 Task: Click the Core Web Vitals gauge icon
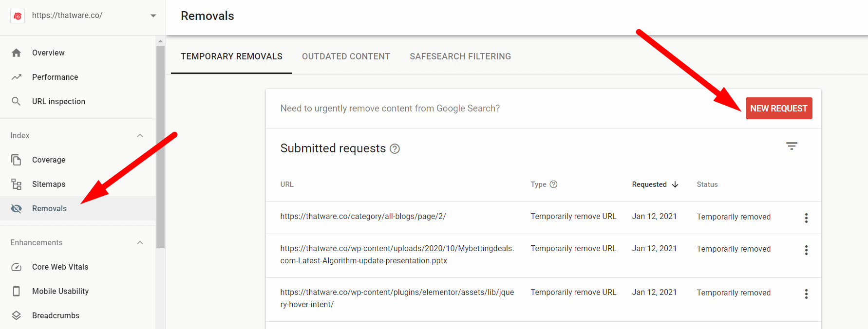[x=16, y=267]
